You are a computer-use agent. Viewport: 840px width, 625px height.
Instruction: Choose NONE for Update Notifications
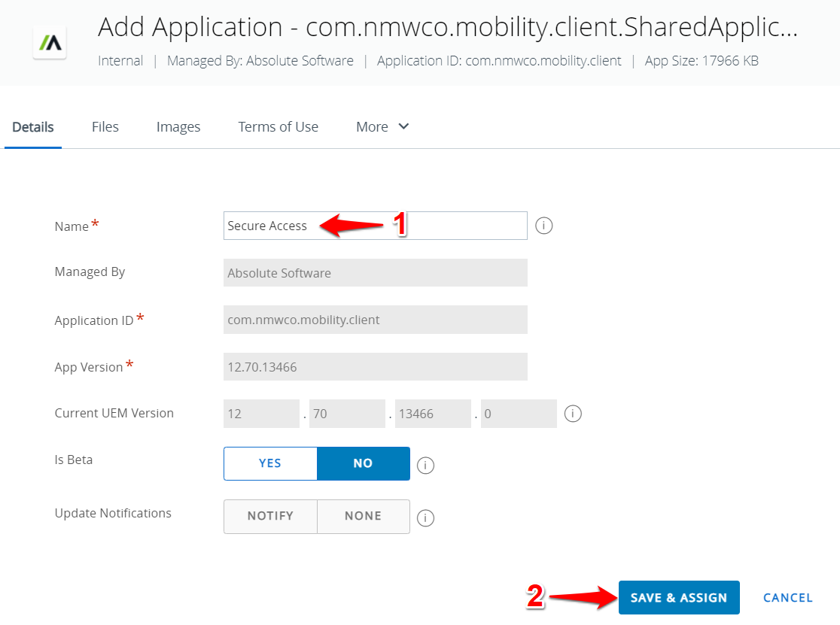364,517
